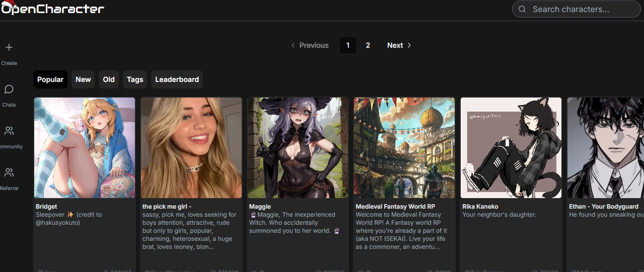Open the Chats speech bubble icon
The image size is (644, 272).
9,89
